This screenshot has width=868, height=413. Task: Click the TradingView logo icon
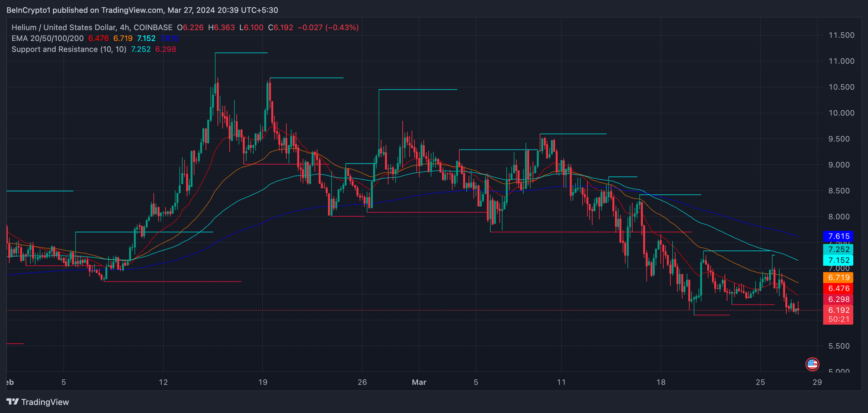click(12, 401)
